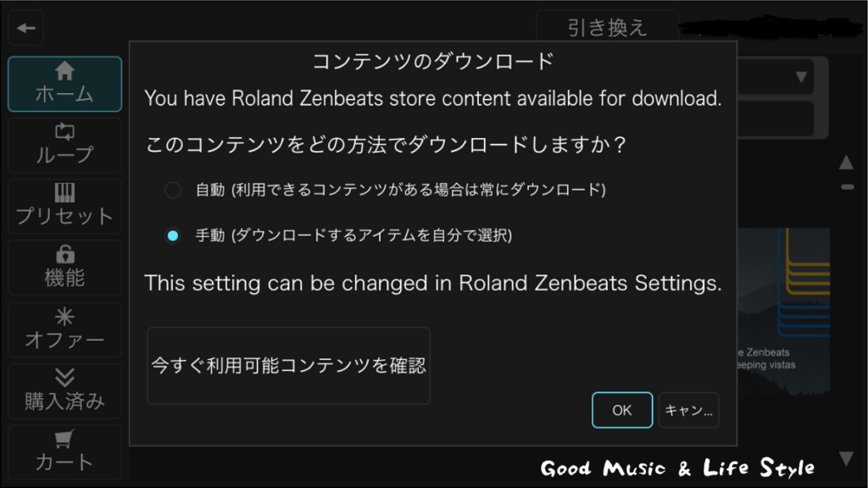Image resolution: width=868 pixels, height=488 pixels.
Task: Open the オファー offers star icon
Action: click(x=64, y=330)
